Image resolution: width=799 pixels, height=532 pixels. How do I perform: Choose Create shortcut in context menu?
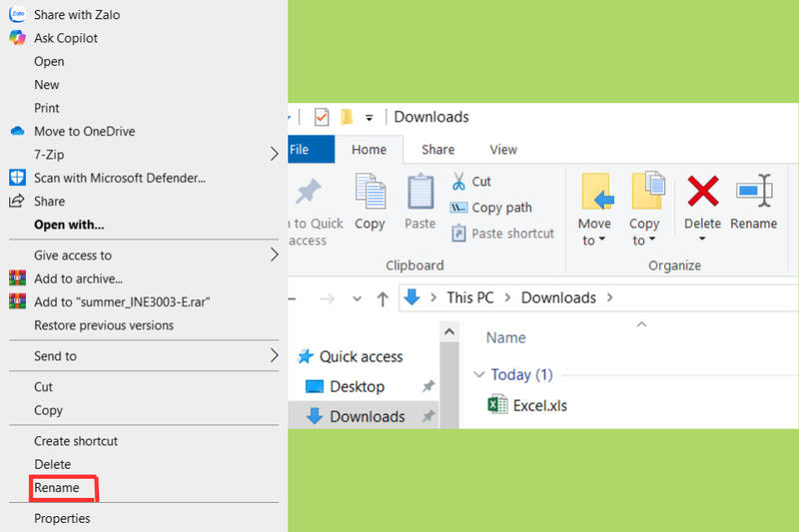(76, 441)
